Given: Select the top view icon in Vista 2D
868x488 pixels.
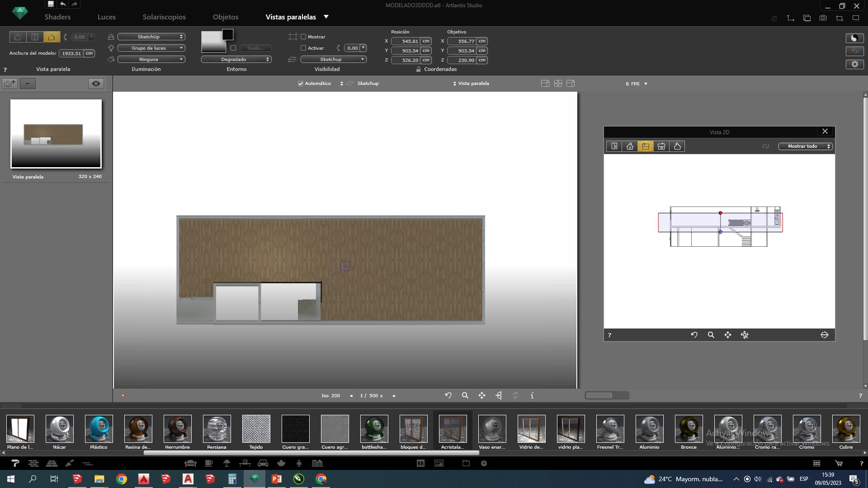Looking at the screenshot, I should pos(614,146).
